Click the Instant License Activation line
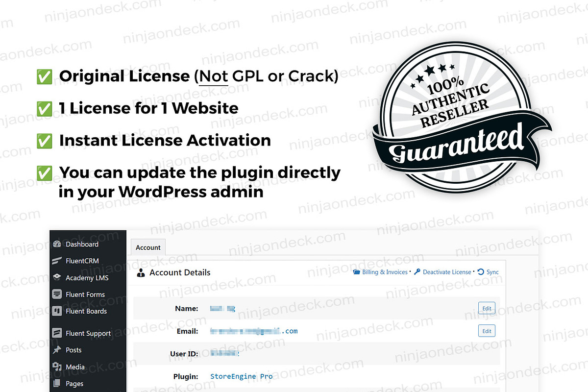 click(x=165, y=141)
